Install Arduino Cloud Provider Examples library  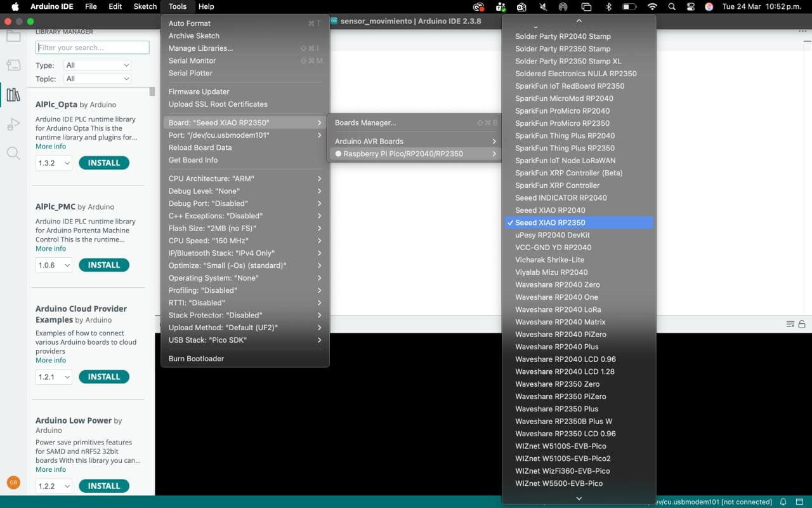coord(104,377)
